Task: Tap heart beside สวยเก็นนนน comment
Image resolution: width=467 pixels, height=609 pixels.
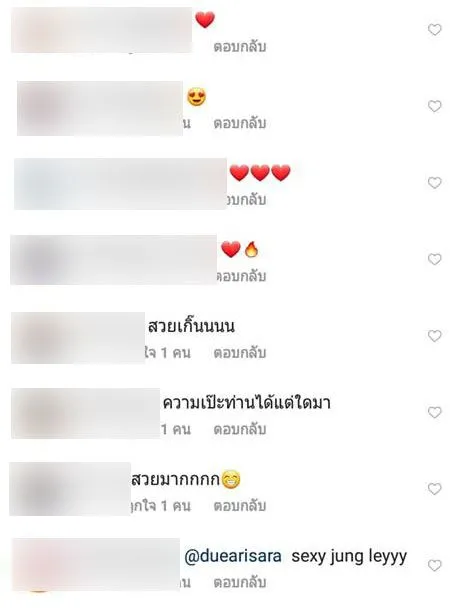Action: (434, 336)
